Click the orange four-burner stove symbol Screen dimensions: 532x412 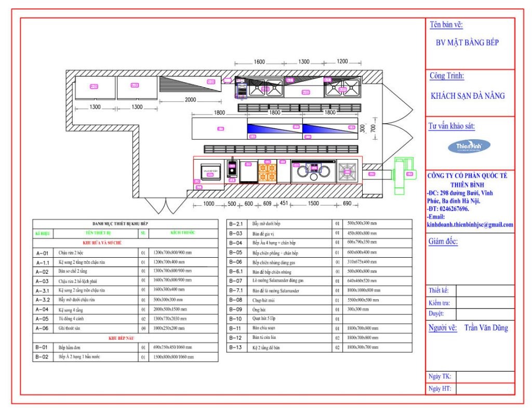click(267, 172)
